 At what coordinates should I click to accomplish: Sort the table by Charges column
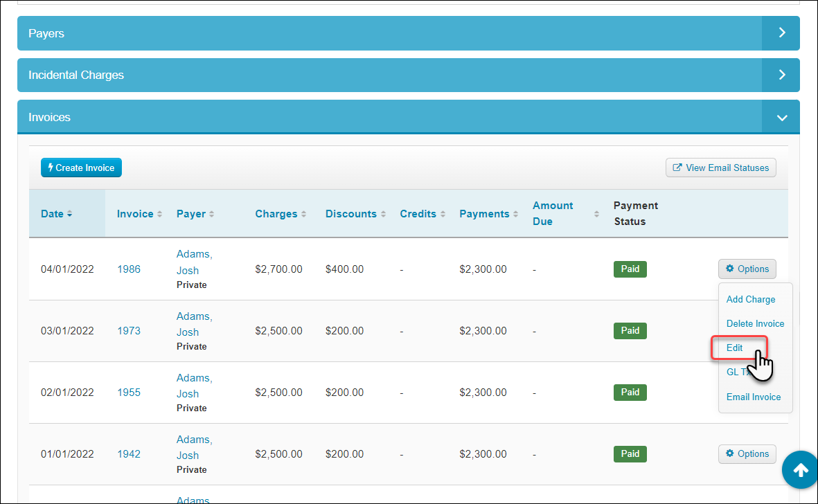(x=281, y=214)
